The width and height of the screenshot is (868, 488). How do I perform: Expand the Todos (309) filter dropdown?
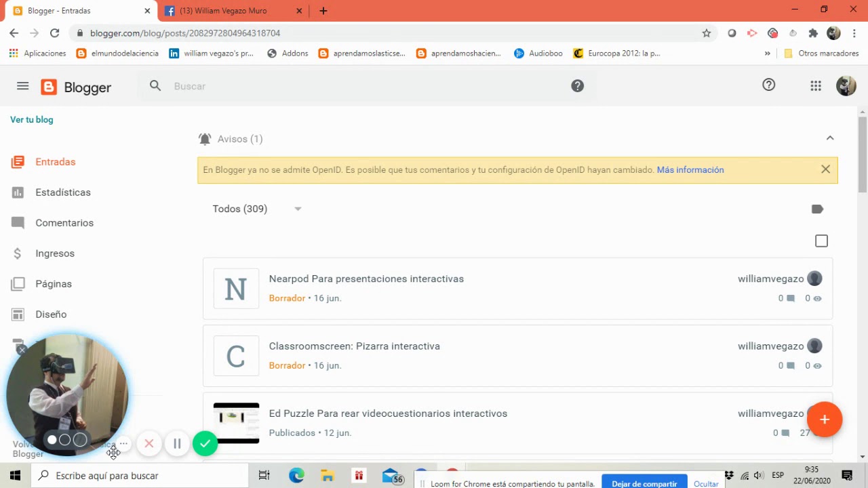click(257, 209)
